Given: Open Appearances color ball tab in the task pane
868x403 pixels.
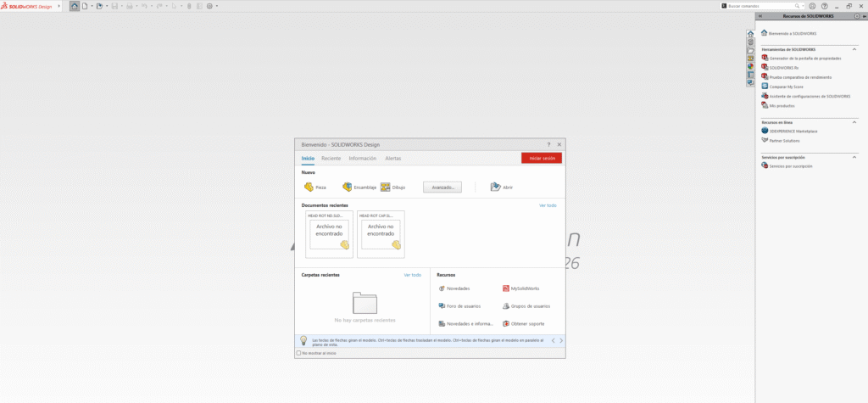Looking at the screenshot, I should (751, 66).
